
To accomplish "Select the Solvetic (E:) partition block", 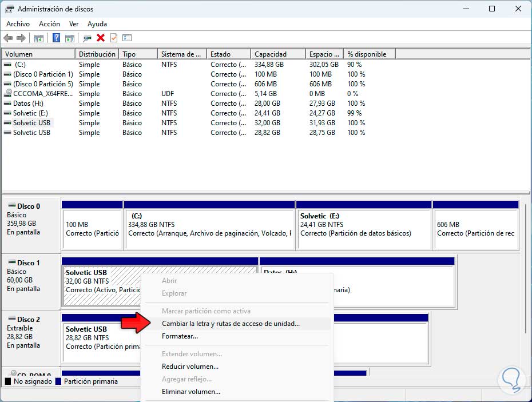I will coord(364,225).
